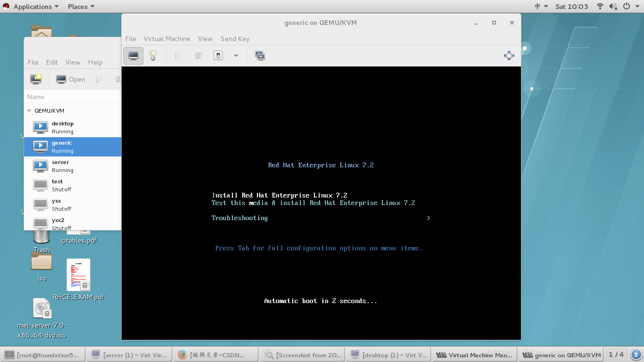Open the Virtual Machine menu

pyautogui.click(x=167, y=39)
